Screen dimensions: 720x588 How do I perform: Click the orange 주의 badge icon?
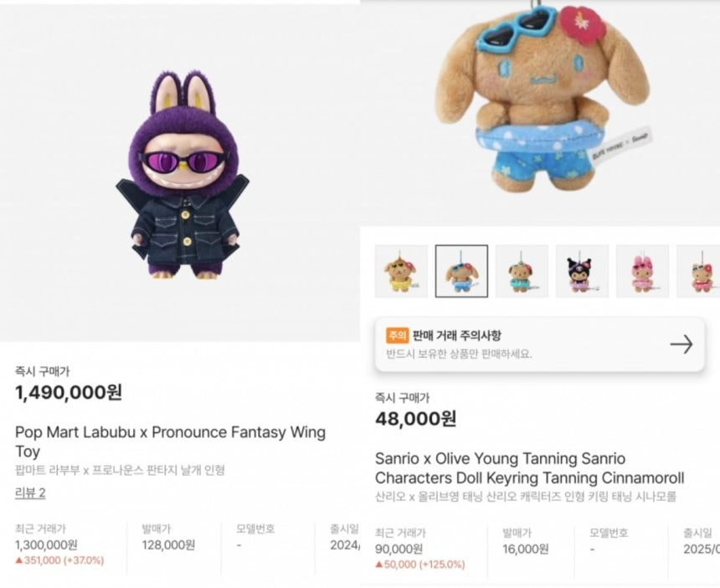tap(397, 335)
